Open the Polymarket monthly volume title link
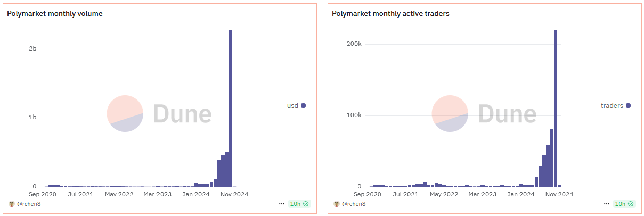 [x=55, y=14]
